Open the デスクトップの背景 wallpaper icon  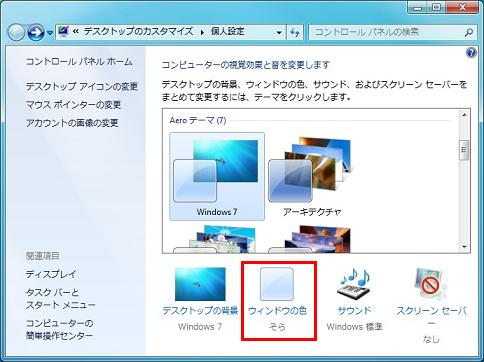[200, 284]
